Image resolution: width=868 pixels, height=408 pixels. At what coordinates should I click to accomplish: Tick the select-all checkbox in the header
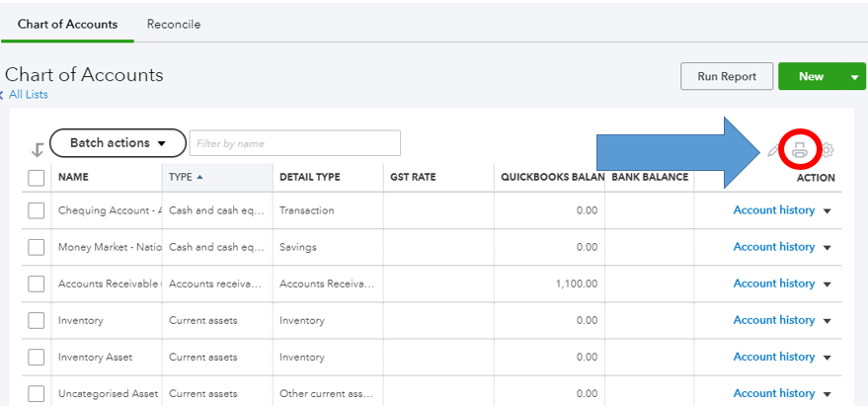pos(37,178)
